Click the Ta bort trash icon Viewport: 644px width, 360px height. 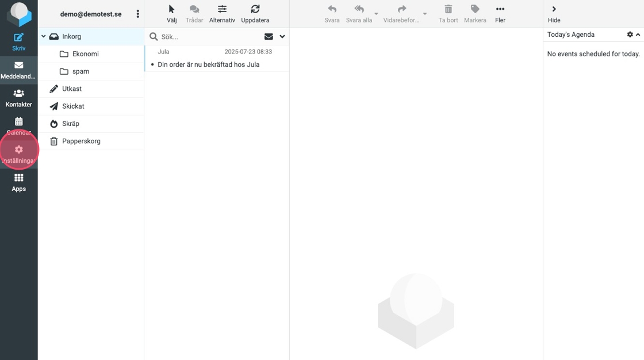pos(448,9)
